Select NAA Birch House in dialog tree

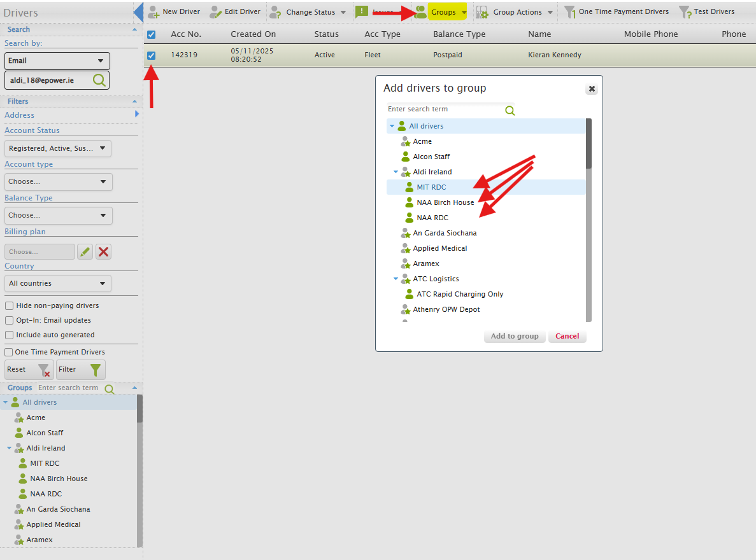click(x=445, y=202)
